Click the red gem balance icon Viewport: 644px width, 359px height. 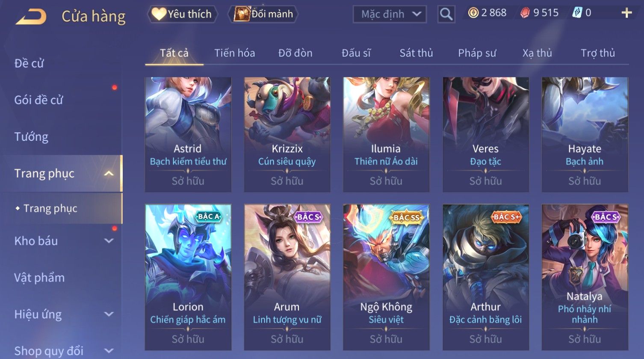coord(525,13)
